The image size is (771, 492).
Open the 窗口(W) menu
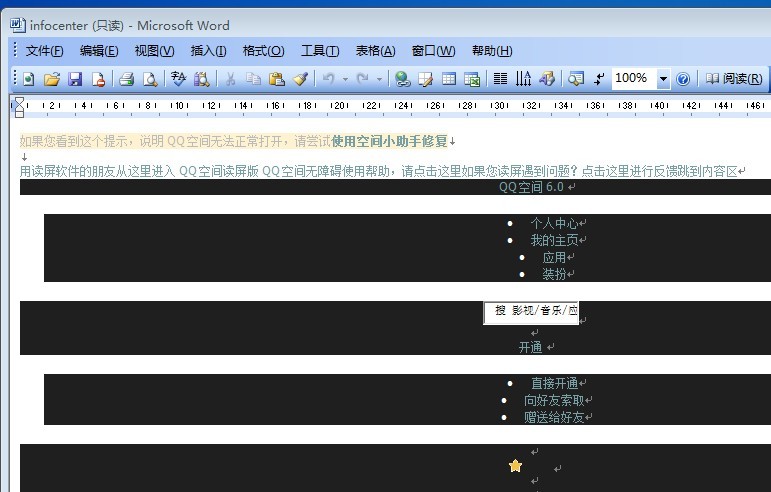pyautogui.click(x=433, y=51)
